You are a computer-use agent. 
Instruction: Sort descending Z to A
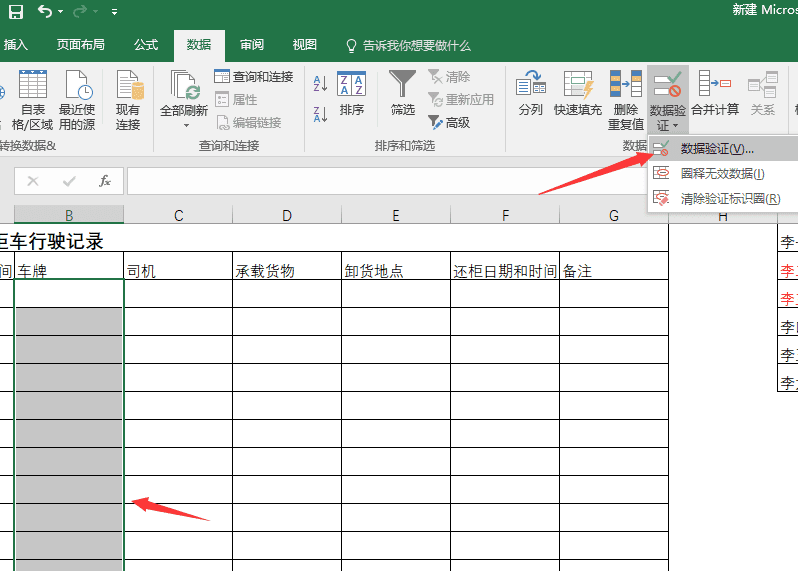pos(320,115)
